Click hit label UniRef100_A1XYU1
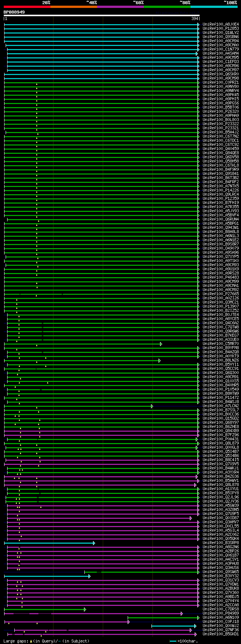The width and height of the screenshot is (241, 644). pyautogui.click(x=221, y=489)
